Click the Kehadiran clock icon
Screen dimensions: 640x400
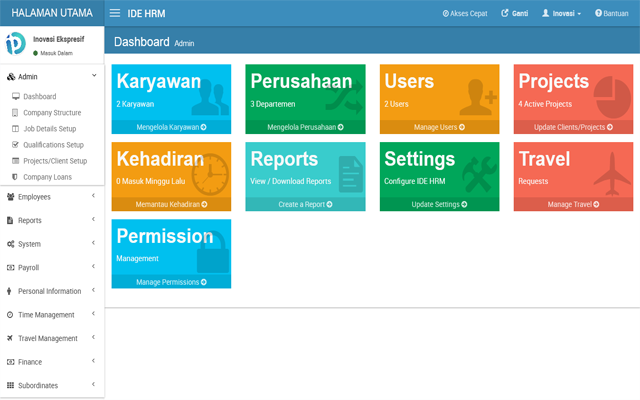(210, 174)
